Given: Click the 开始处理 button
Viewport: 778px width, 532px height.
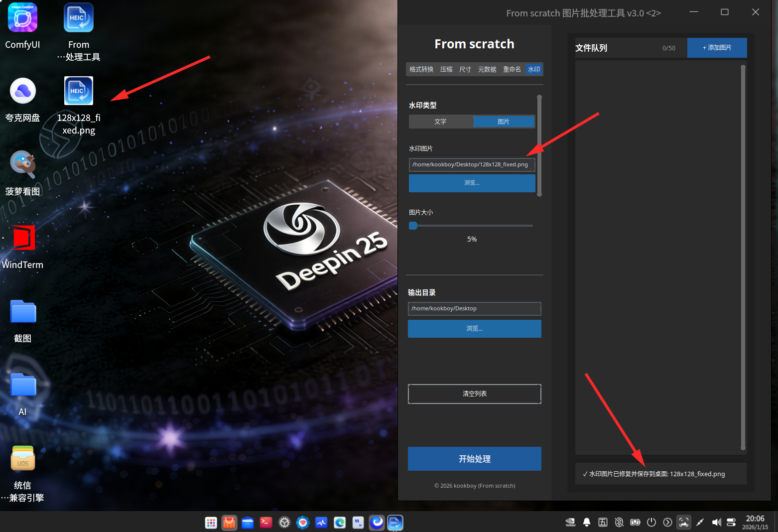Looking at the screenshot, I should click(475, 459).
